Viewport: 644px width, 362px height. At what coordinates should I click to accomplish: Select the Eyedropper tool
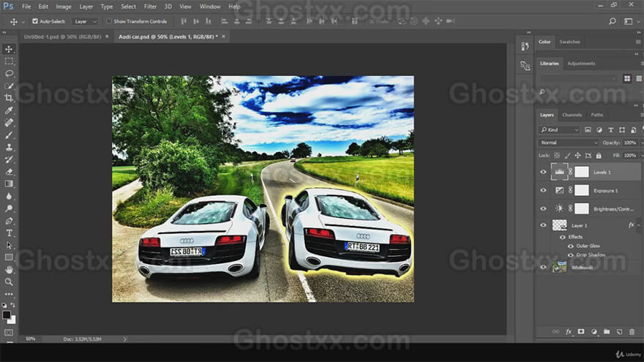coord(9,110)
